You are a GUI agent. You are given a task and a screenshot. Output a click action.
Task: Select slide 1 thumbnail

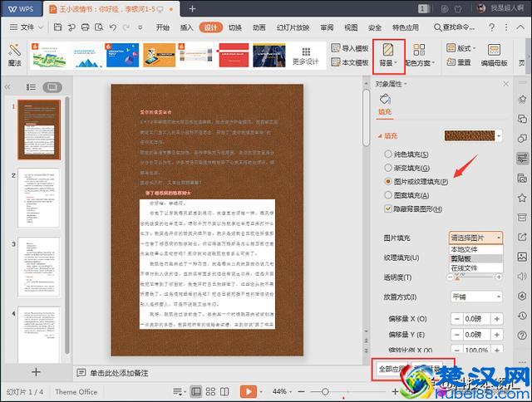pyautogui.click(x=39, y=130)
